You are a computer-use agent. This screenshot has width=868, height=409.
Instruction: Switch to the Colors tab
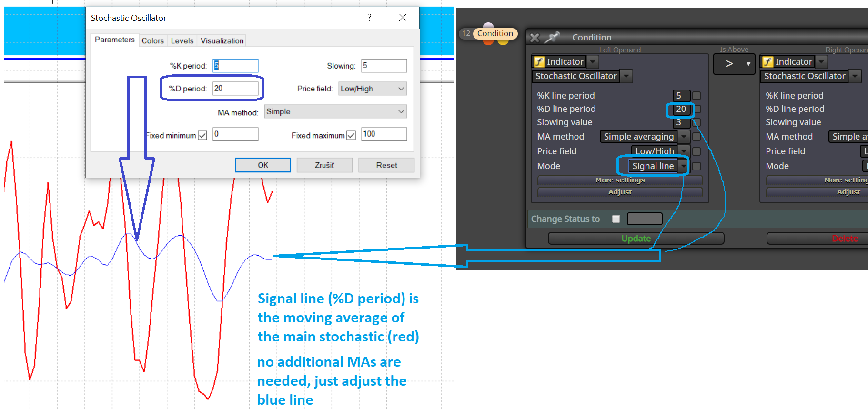(x=153, y=41)
